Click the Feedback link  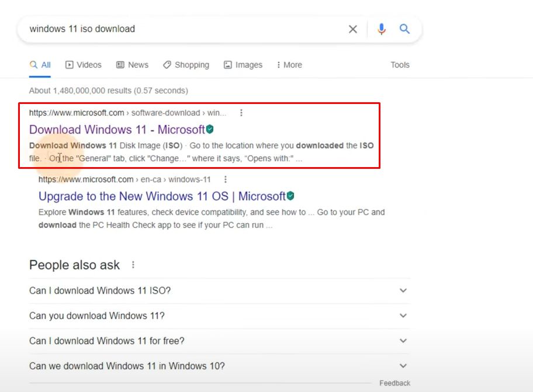[x=394, y=383]
